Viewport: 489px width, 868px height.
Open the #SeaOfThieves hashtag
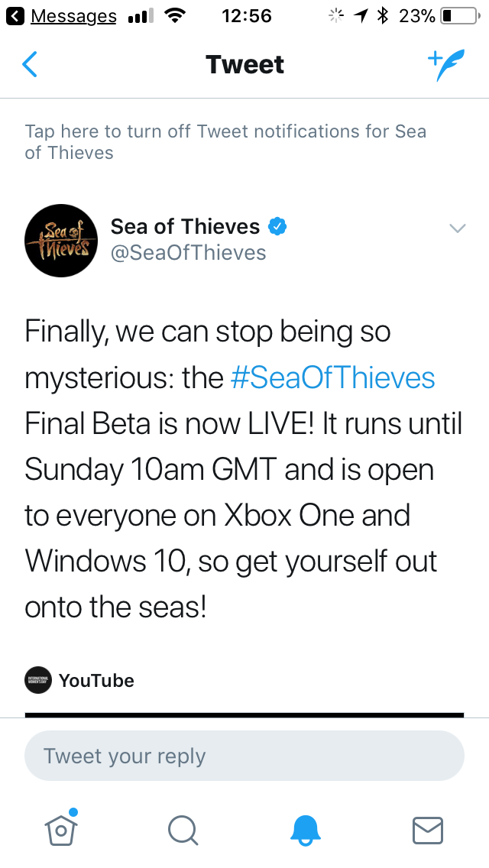(332, 378)
